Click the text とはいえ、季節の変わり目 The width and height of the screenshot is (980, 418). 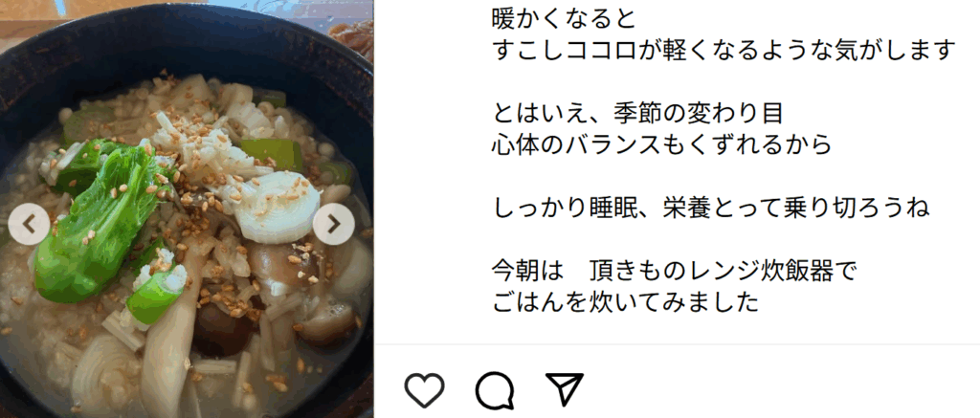[x=637, y=115]
